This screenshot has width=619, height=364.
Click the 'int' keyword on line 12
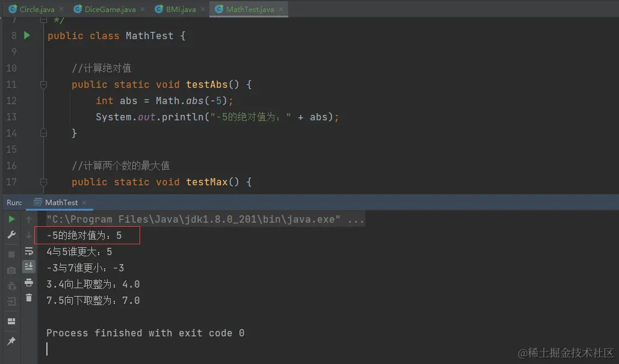click(x=104, y=100)
